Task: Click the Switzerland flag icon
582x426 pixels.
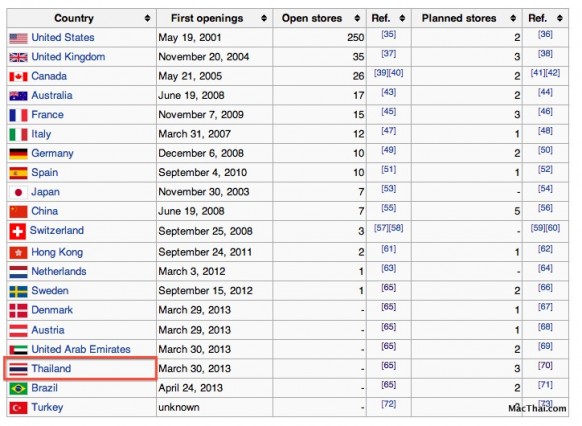Action: click(x=17, y=231)
